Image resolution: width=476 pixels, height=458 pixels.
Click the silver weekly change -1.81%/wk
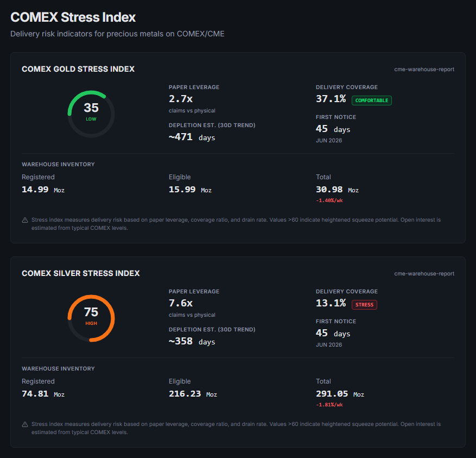tap(329, 405)
